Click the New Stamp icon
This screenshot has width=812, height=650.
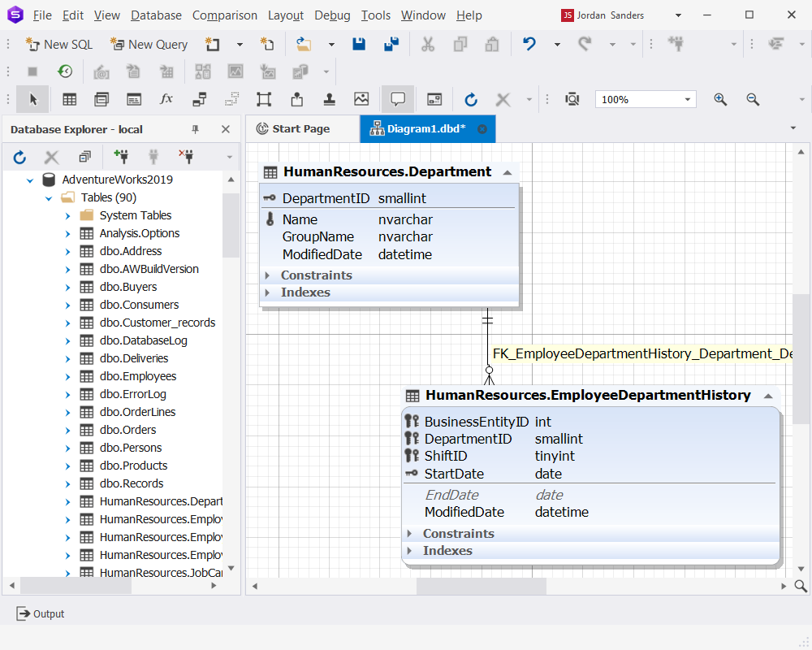[x=330, y=99]
